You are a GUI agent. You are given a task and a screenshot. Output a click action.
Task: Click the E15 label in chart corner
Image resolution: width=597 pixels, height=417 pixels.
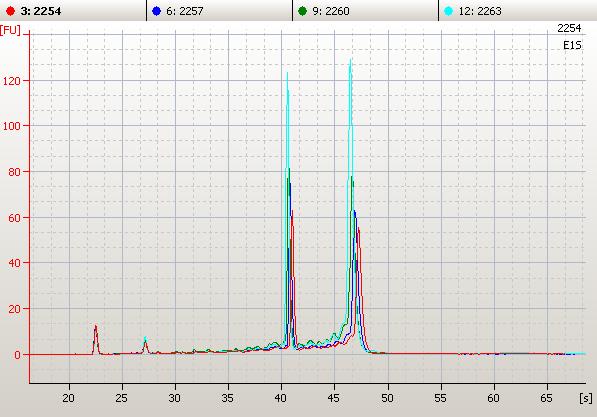coord(572,46)
